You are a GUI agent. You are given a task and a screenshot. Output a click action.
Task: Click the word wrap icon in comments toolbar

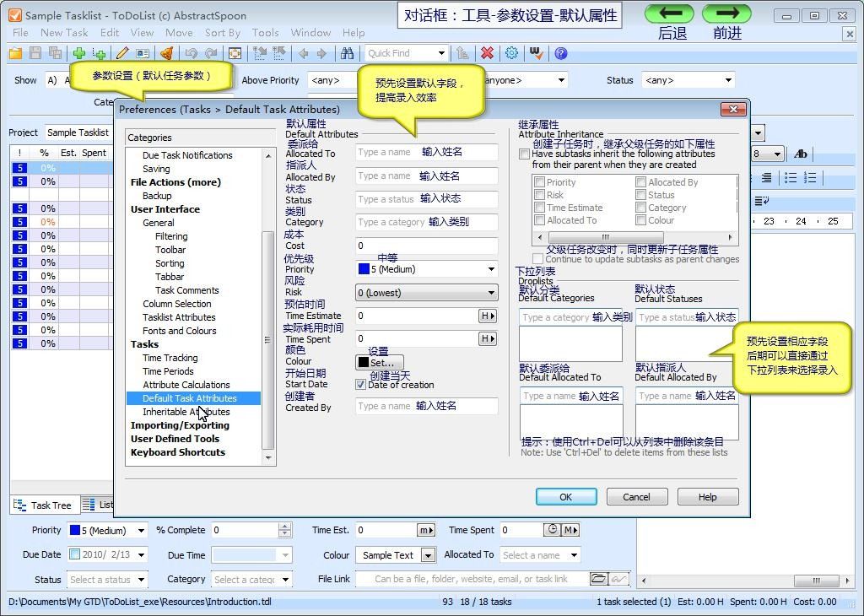762,201
